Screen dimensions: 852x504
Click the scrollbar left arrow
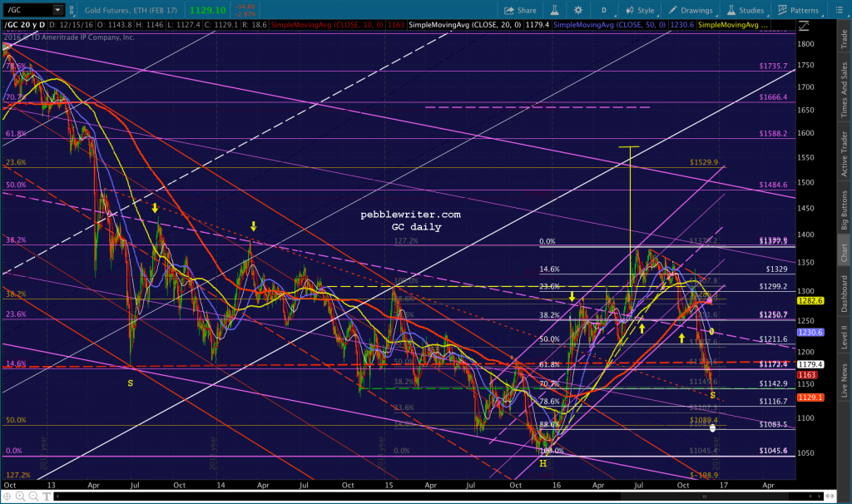click(57, 496)
